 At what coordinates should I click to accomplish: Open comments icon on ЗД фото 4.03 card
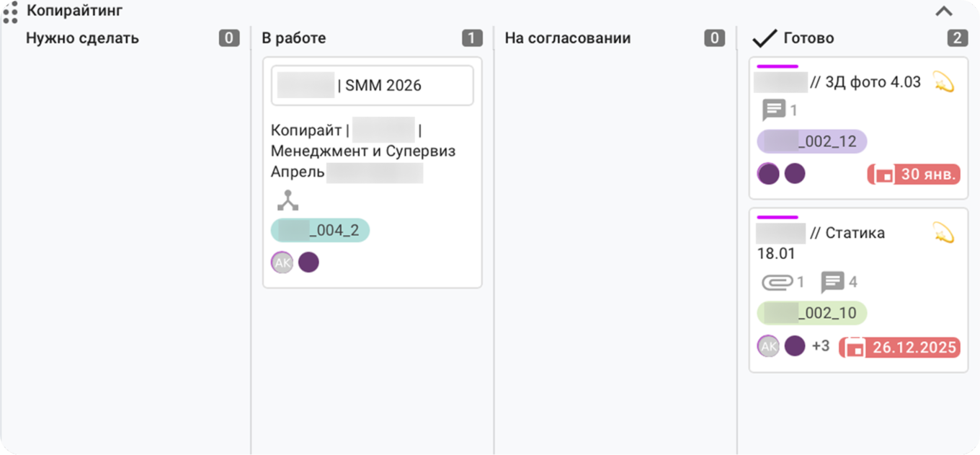pos(773,110)
